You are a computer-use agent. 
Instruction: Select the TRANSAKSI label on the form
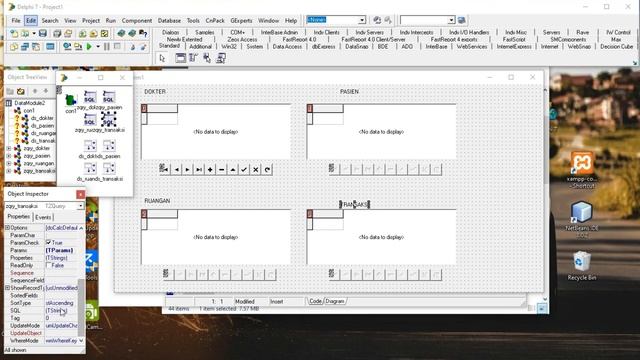pos(354,204)
